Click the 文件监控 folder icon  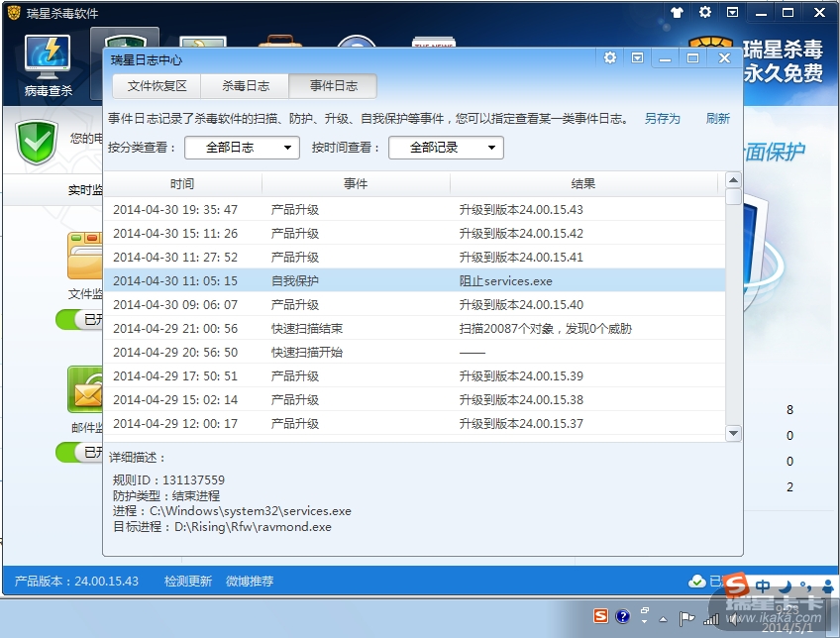(85, 258)
